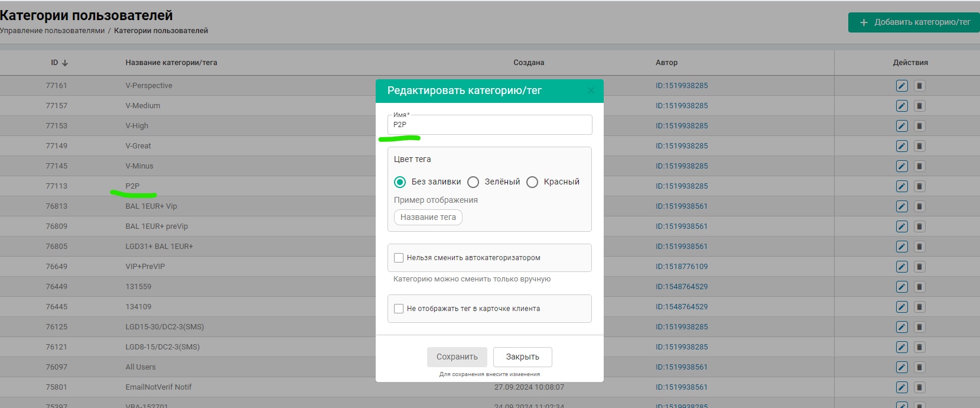Sort table by ID column arrow
Image resolution: width=980 pixels, height=408 pixels.
65,63
